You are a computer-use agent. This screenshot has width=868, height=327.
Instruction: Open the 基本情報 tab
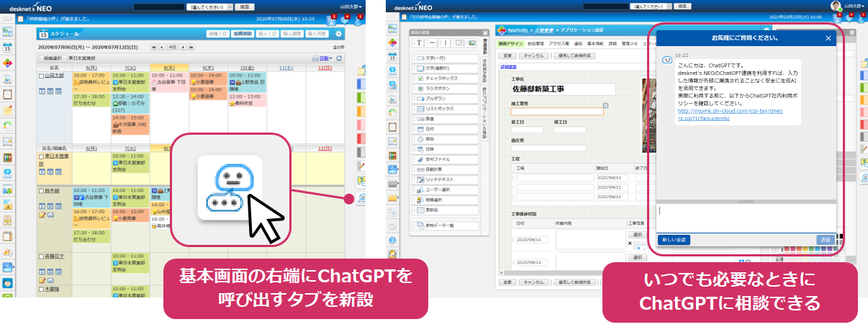595,43
